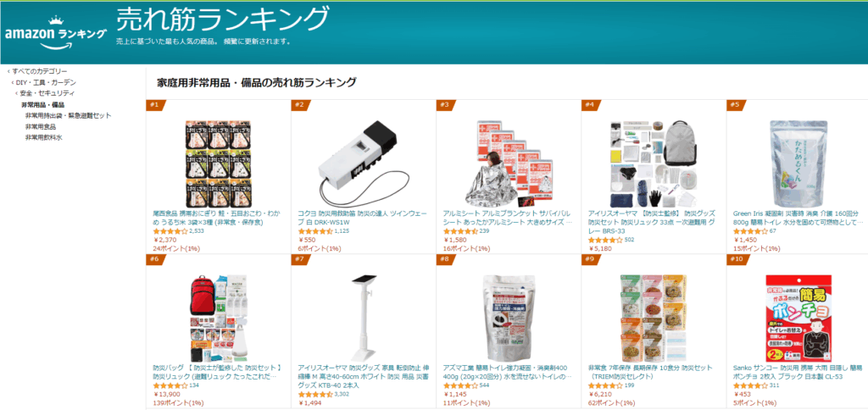
Task: Open 2,533 reviews count for onigiri
Action: click(x=197, y=231)
